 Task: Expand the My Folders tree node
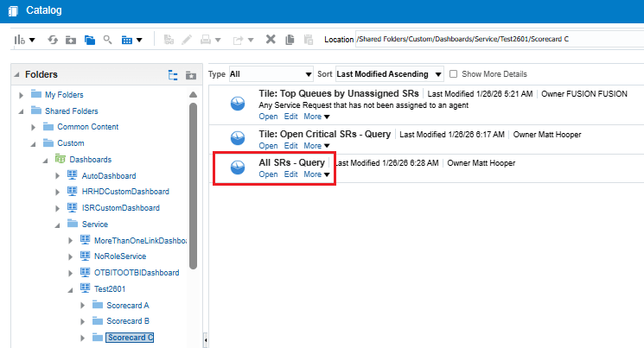tap(22, 95)
